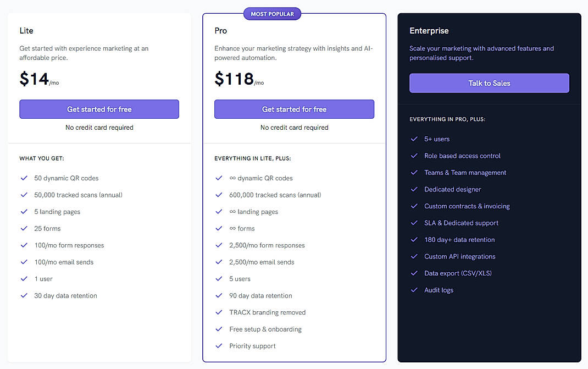The height and width of the screenshot is (369, 588).
Task: Click the MOST POPULAR badge
Action: pos(272,13)
